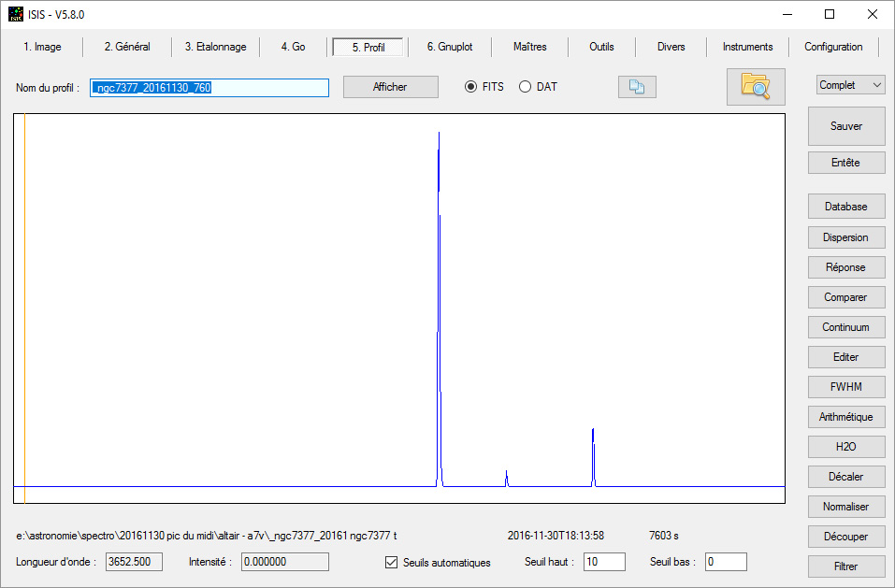Switch to the 2. Général tab

pyautogui.click(x=127, y=47)
